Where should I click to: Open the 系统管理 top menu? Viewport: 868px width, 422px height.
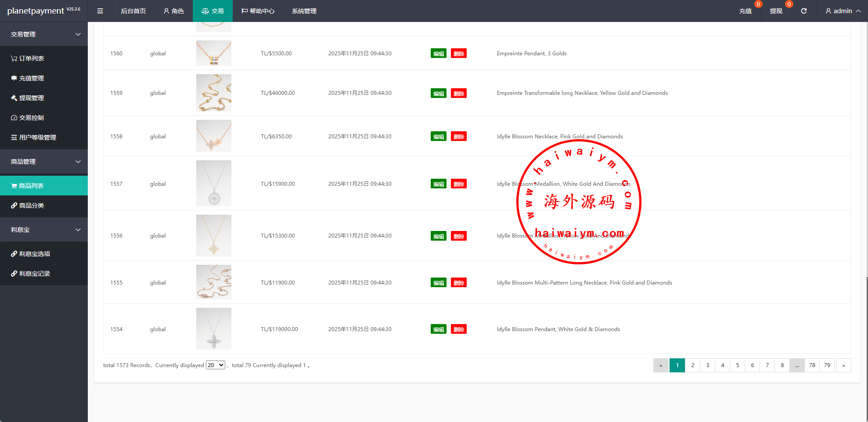[304, 11]
